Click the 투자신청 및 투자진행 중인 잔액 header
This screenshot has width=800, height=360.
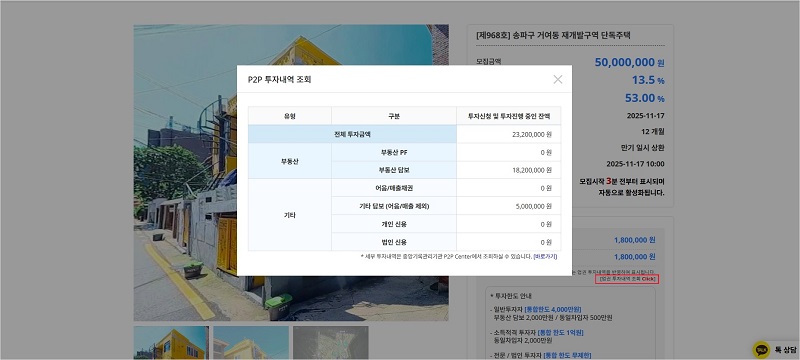509,116
